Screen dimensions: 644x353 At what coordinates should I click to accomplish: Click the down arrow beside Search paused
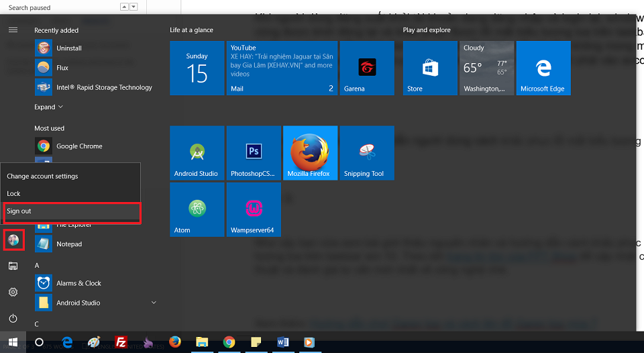pyautogui.click(x=133, y=7)
